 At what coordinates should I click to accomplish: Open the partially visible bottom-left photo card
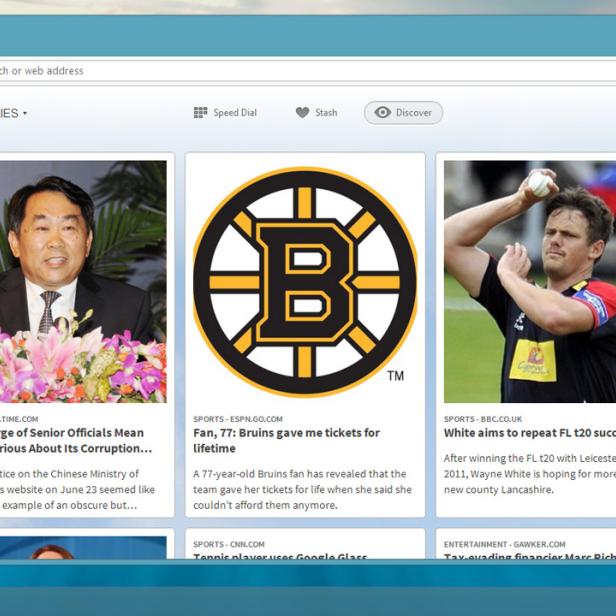click(83, 547)
